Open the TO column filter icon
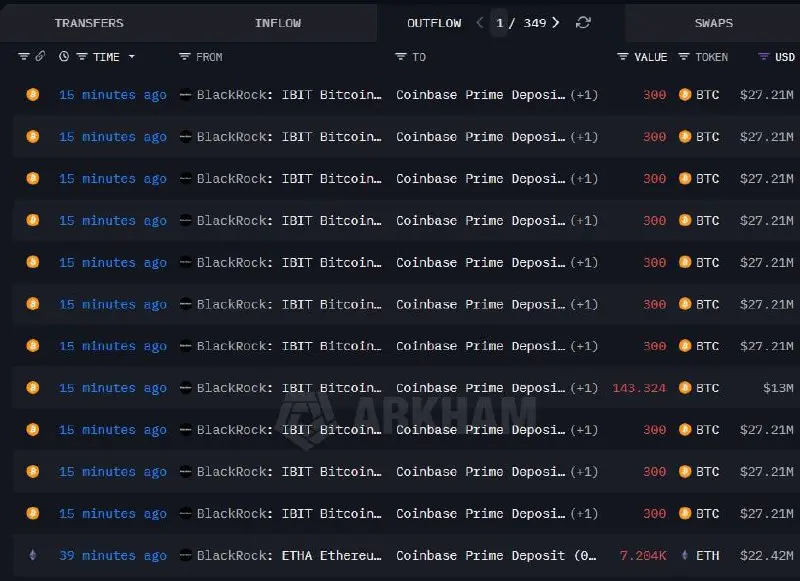800x581 pixels. pyautogui.click(x=401, y=57)
